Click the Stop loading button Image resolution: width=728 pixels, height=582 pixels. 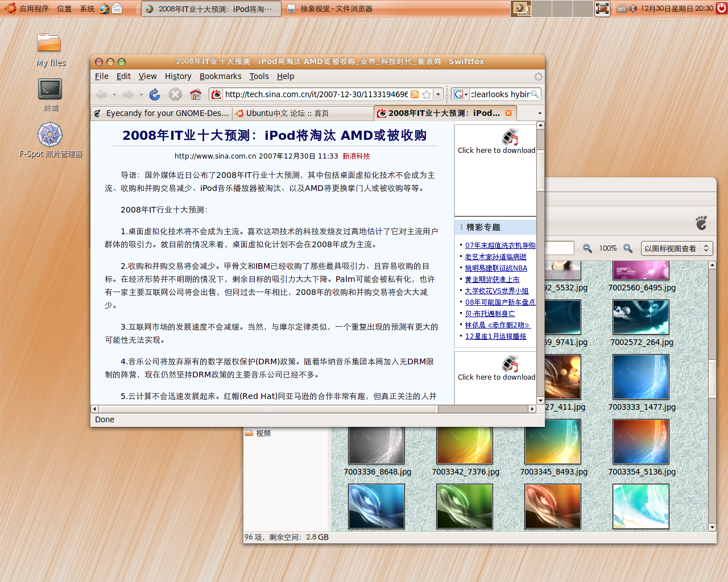(x=175, y=94)
